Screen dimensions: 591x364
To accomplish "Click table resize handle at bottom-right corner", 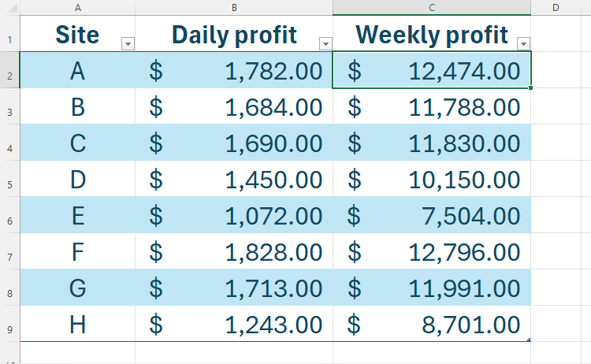I will point(530,340).
